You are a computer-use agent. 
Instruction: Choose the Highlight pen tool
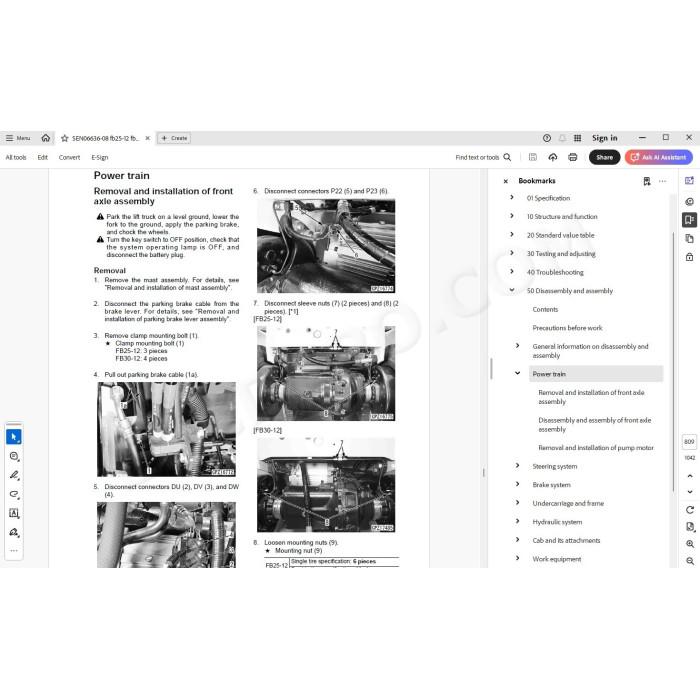(x=14, y=475)
